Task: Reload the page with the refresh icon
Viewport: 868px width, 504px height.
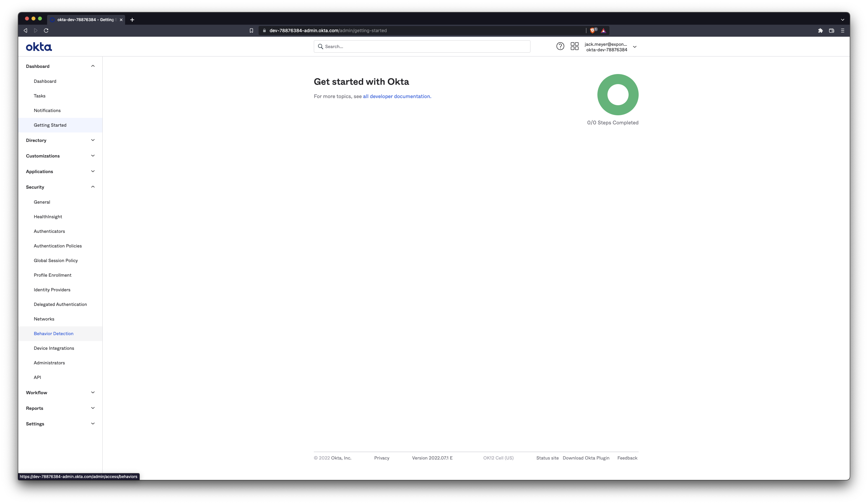Action: (46, 30)
